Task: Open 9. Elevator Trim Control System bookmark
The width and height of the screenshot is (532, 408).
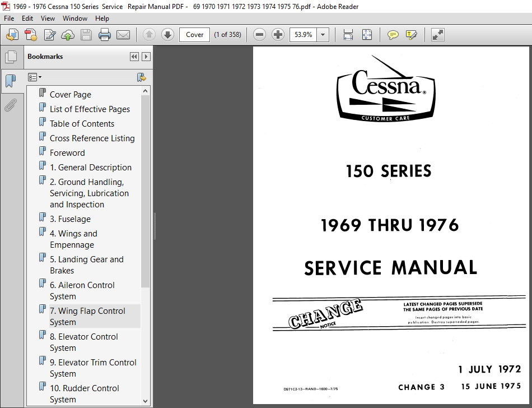Action: [x=93, y=368]
